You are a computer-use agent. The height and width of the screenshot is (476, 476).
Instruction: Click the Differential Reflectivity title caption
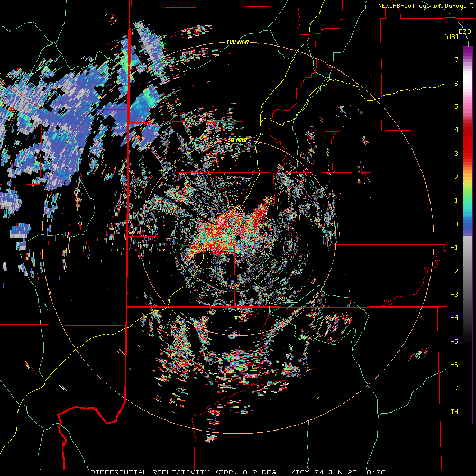(x=238, y=472)
